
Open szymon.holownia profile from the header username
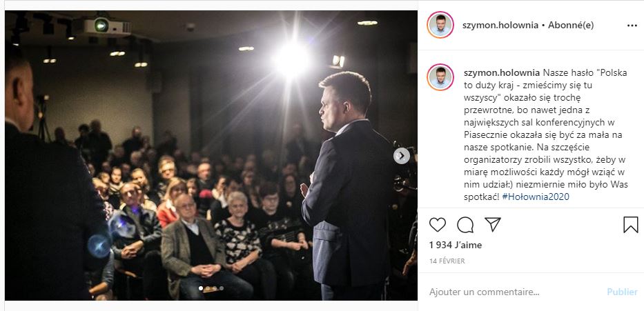500,25
